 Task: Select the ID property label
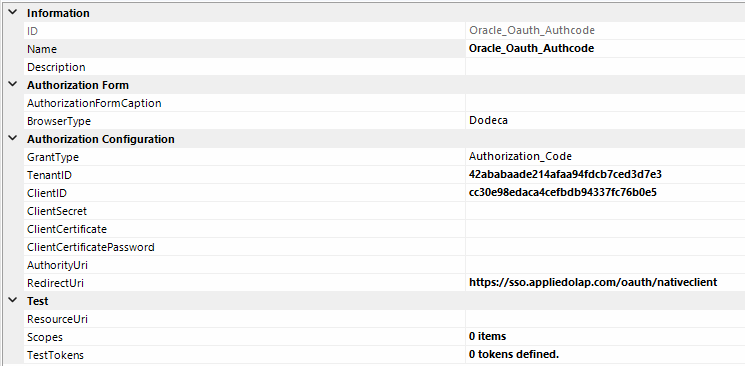[x=33, y=31]
